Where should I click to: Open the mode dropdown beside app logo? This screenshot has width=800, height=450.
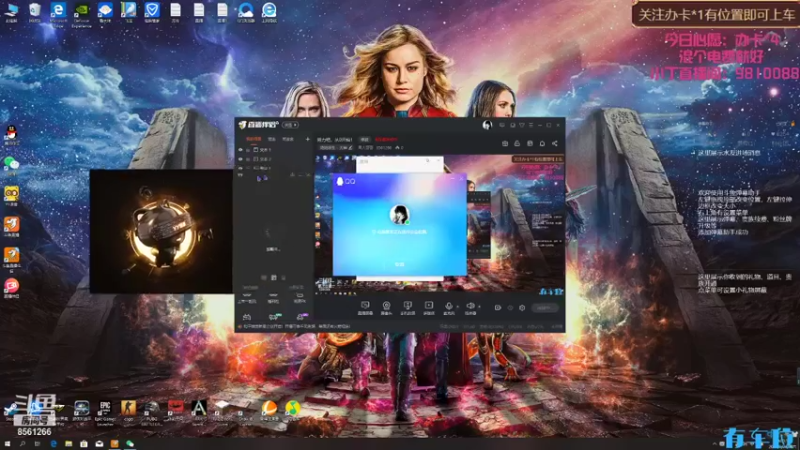291,125
